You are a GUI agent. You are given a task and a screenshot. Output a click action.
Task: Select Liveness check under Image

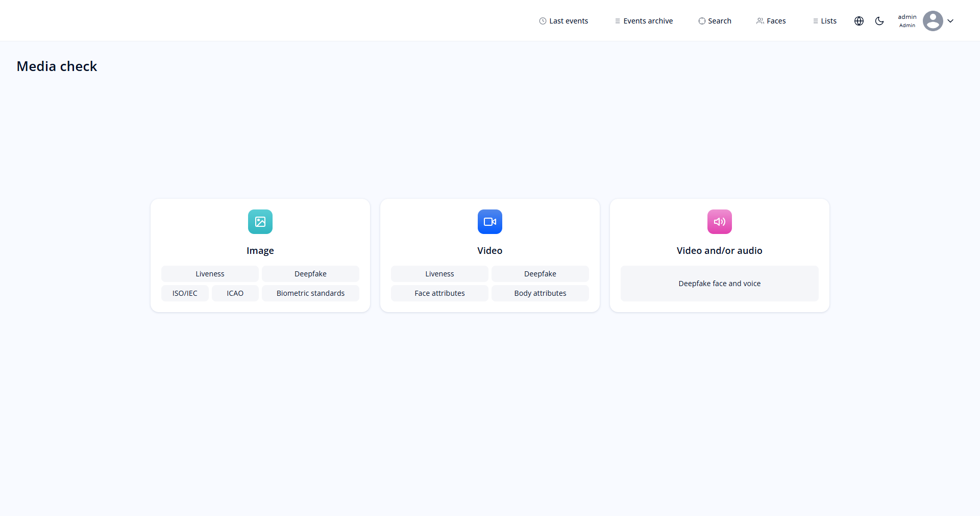210,274
